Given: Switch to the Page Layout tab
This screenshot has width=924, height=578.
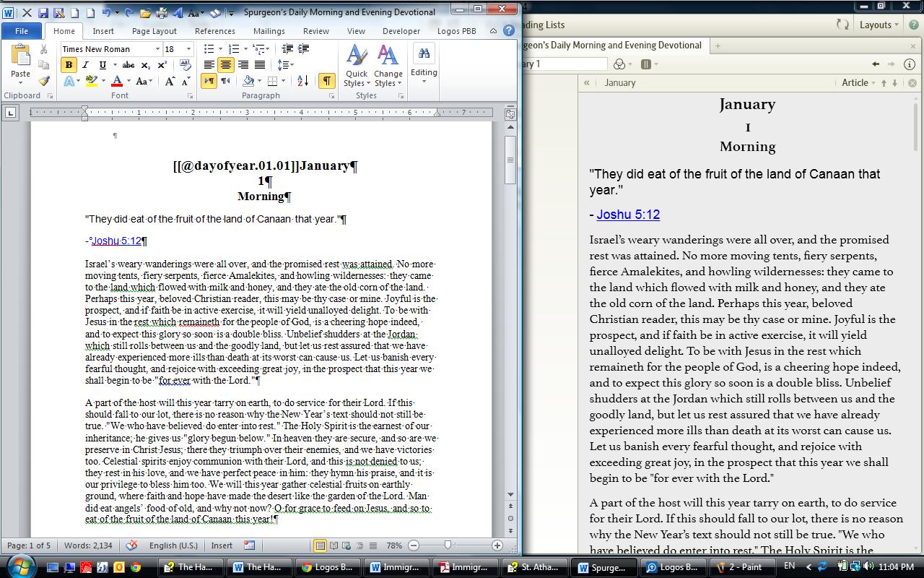Looking at the screenshot, I should [154, 31].
